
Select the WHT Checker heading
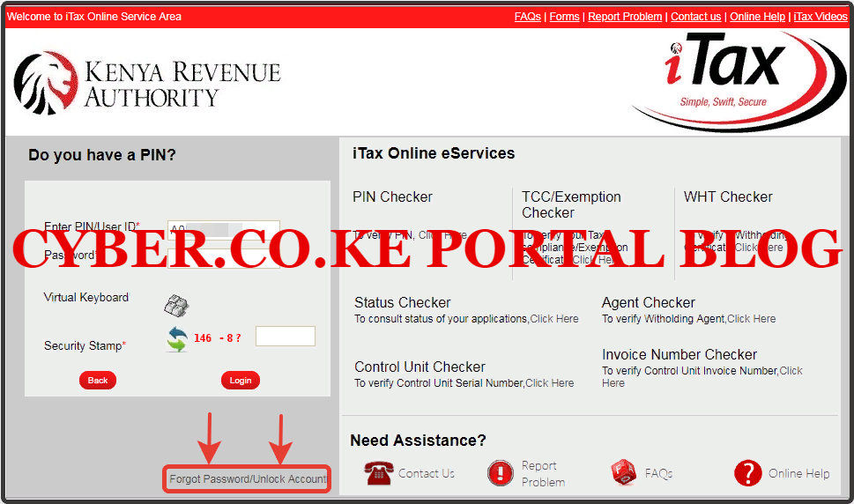(728, 196)
